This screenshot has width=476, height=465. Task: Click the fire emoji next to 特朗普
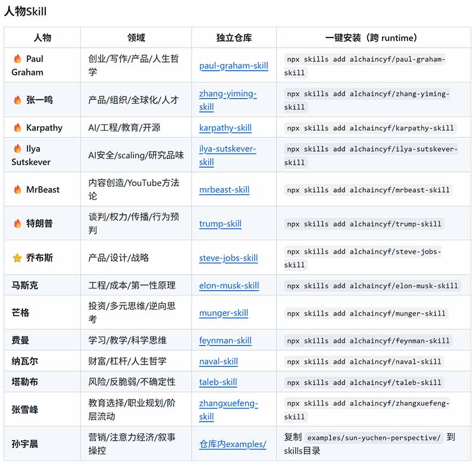pyautogui.click(x=18, y=224)
